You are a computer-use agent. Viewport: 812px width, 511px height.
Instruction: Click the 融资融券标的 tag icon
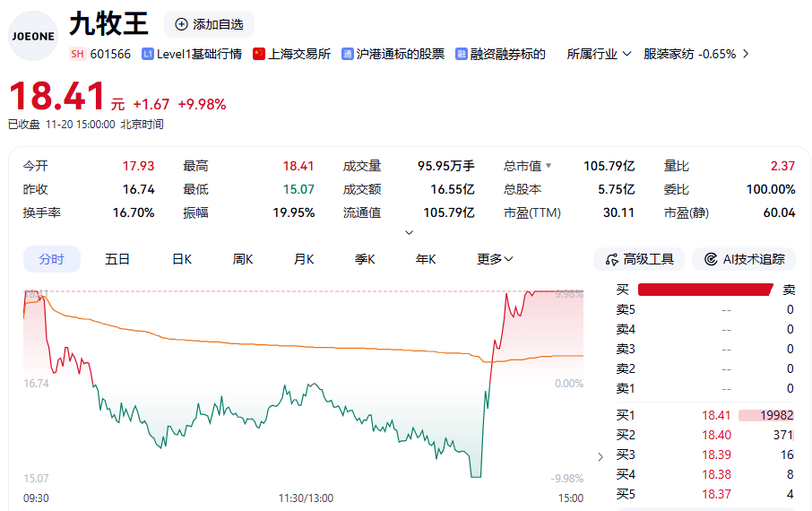coord(461,54)
